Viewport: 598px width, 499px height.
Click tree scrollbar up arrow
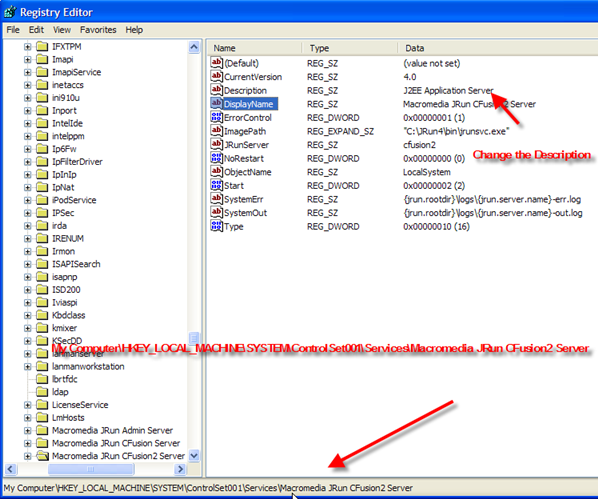coord(194,47)
